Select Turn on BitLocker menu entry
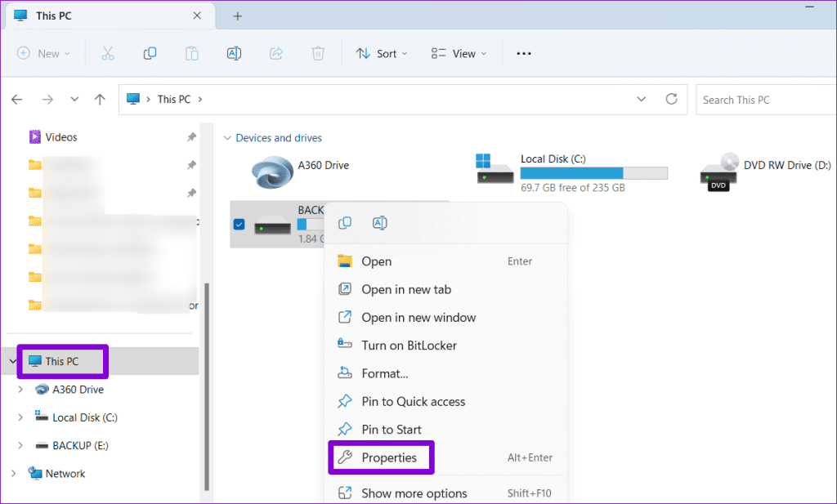Screen dimensions: 837x504 click(x=410, y=346)
